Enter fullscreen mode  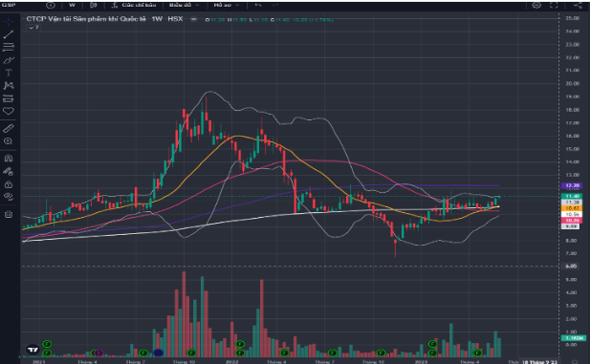click(x=554, y=5)
